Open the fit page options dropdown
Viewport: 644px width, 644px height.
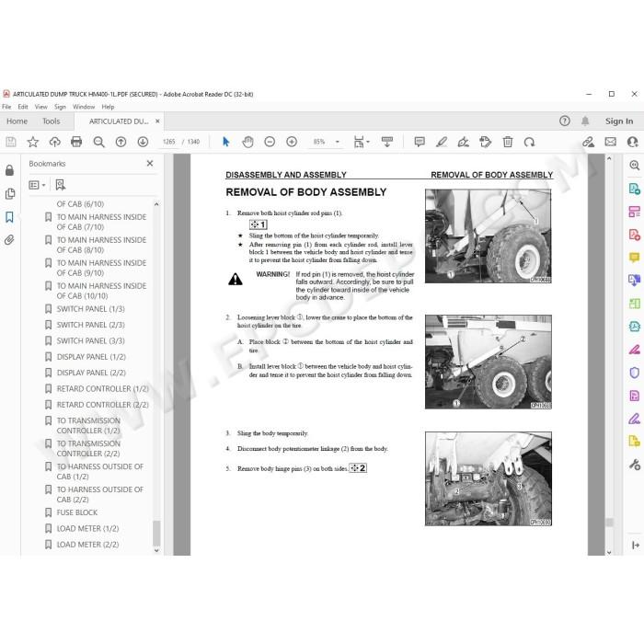(x=362, y=142)
